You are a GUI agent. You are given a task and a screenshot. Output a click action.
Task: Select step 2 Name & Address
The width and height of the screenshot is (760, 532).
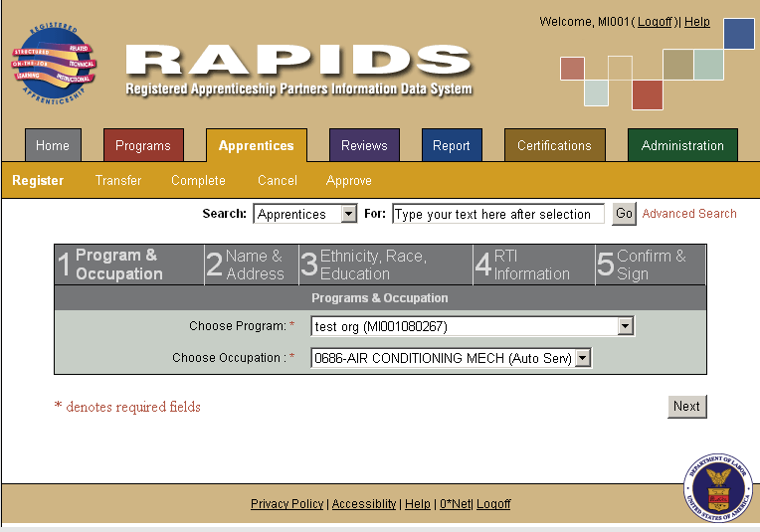(252, 265)
